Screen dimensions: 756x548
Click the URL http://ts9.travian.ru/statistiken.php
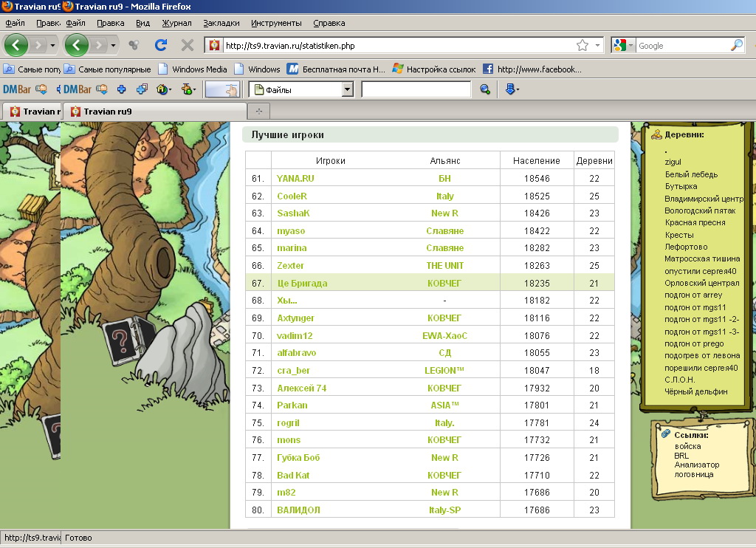point(290,46)
